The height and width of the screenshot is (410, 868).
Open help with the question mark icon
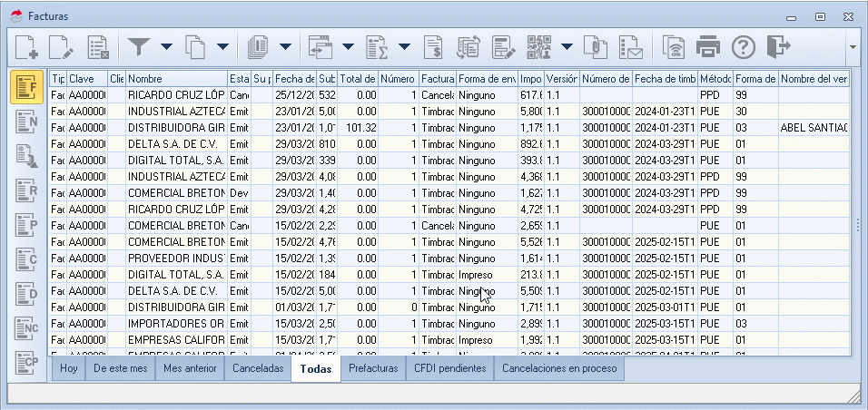(x=744, y=46)
